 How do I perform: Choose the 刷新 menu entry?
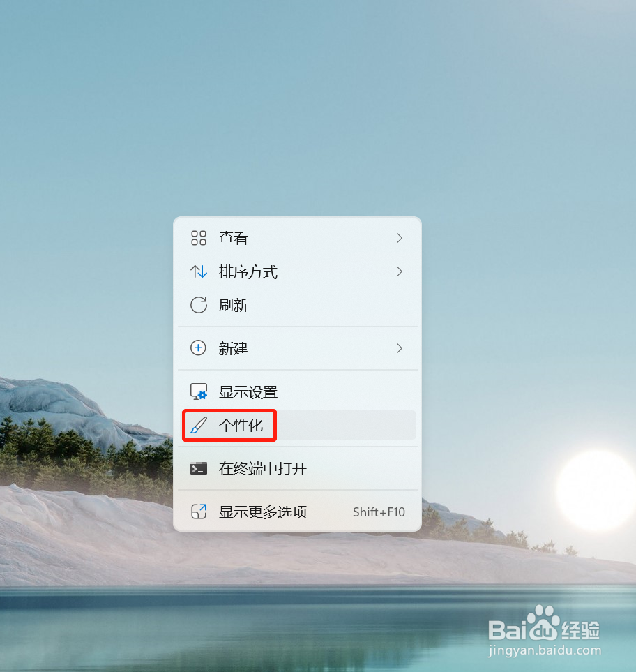[297, 305]
